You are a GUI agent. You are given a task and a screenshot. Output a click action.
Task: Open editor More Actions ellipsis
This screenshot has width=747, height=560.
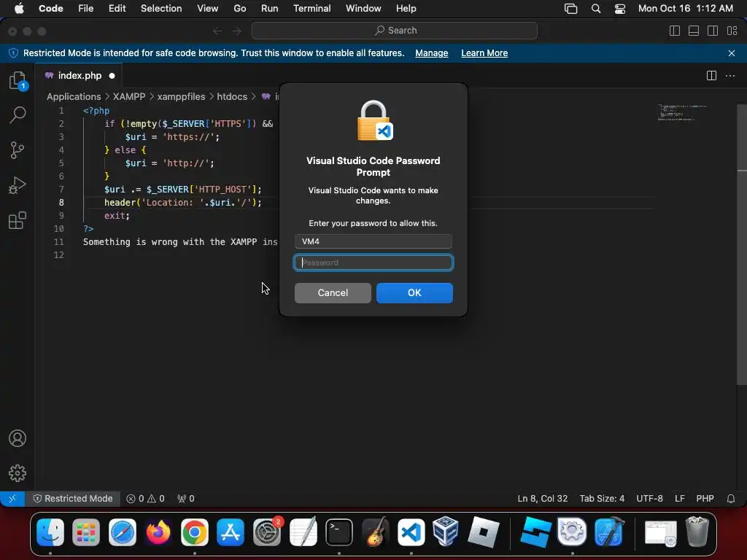coord(729,76)
